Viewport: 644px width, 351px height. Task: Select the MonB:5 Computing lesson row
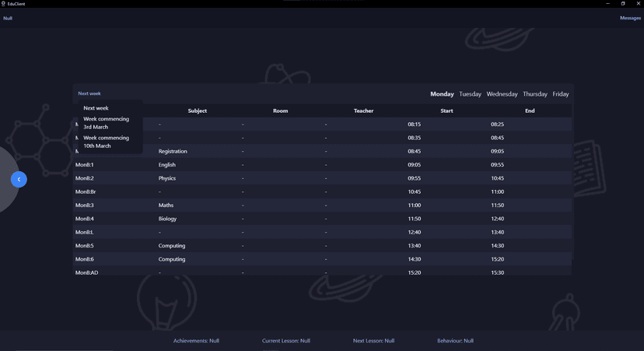pyautogui.click(x=322, y=246)
